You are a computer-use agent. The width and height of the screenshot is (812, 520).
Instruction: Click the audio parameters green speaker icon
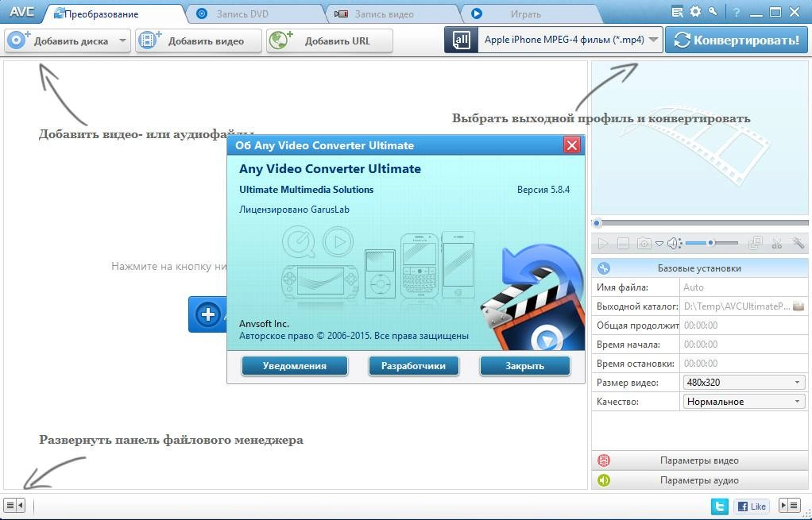click(x=604, y=480)
